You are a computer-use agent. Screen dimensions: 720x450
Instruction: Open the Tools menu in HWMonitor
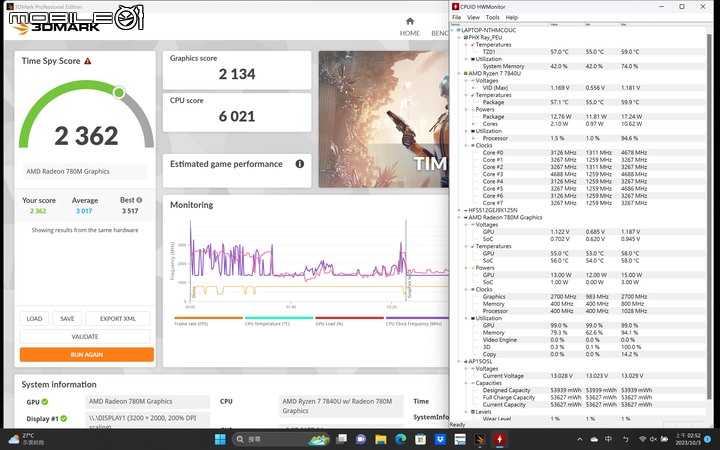coord(492,17)
